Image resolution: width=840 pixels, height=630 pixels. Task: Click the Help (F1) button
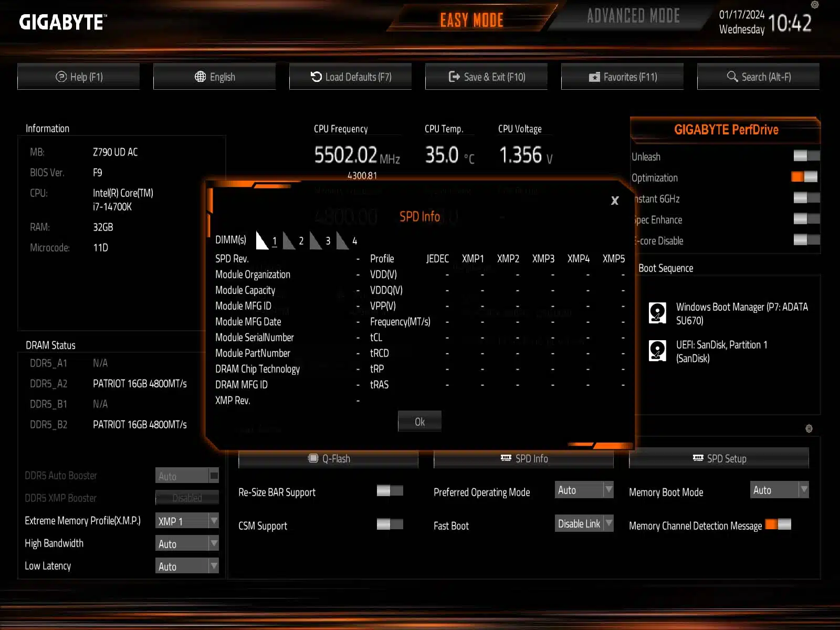coord(79,77)
